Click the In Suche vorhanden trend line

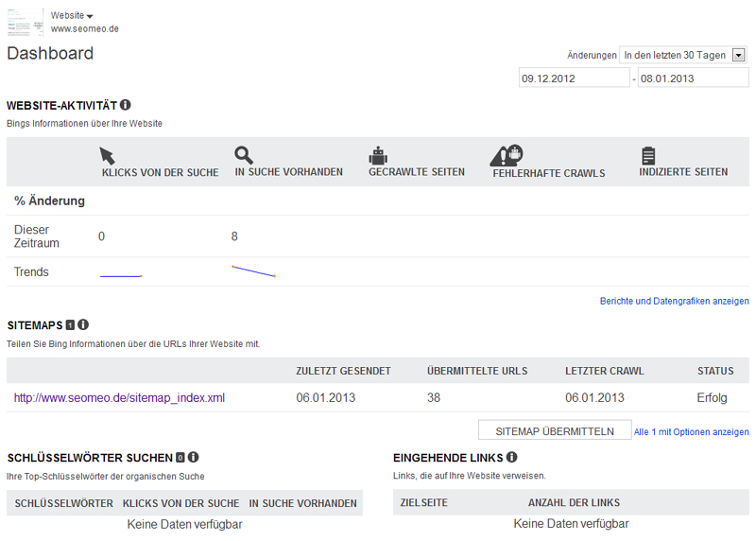(253, 271)
